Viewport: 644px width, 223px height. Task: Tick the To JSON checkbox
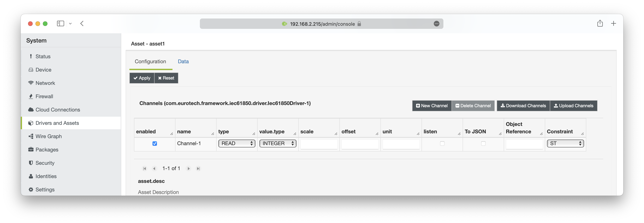483,144
